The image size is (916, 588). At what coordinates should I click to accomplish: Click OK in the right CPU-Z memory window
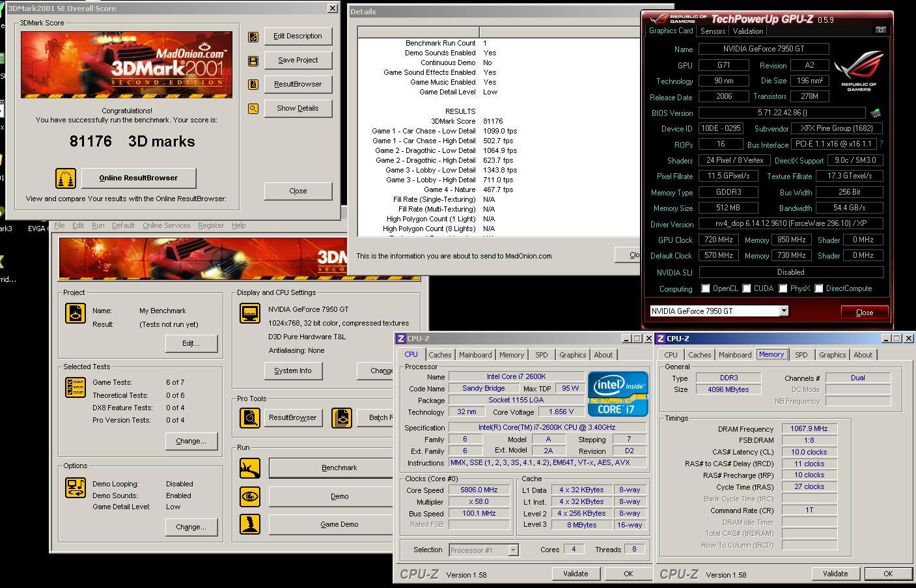tap(887, 574)
